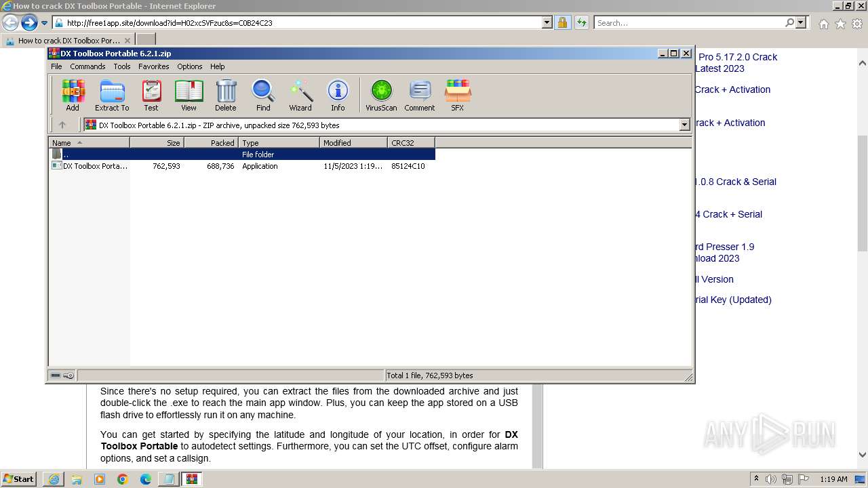Sort by the Size column header

[157, 142]
